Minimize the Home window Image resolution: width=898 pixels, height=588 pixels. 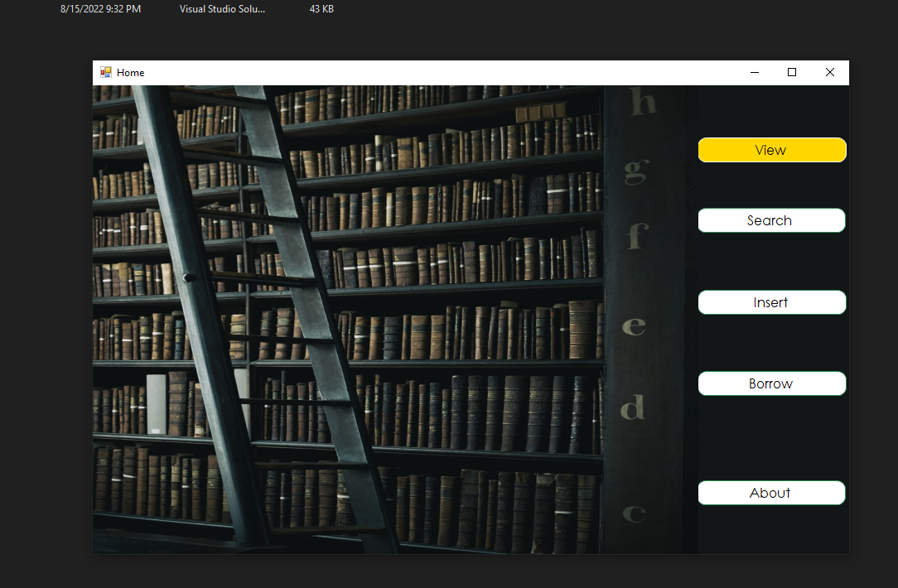click(755, 72)
